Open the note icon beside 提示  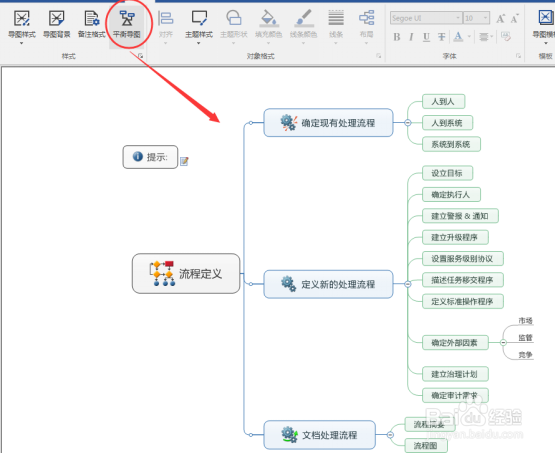tap(184, 161)
